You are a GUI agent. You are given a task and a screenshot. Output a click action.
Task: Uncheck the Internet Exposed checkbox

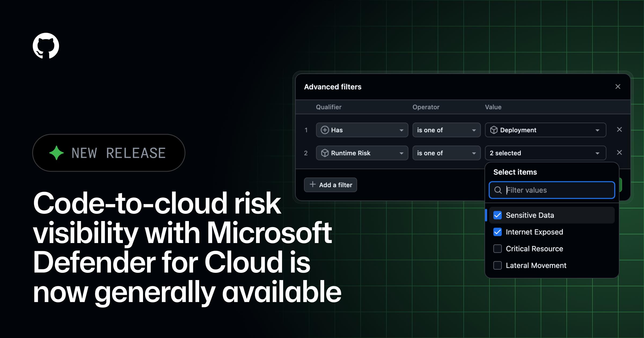497,232
